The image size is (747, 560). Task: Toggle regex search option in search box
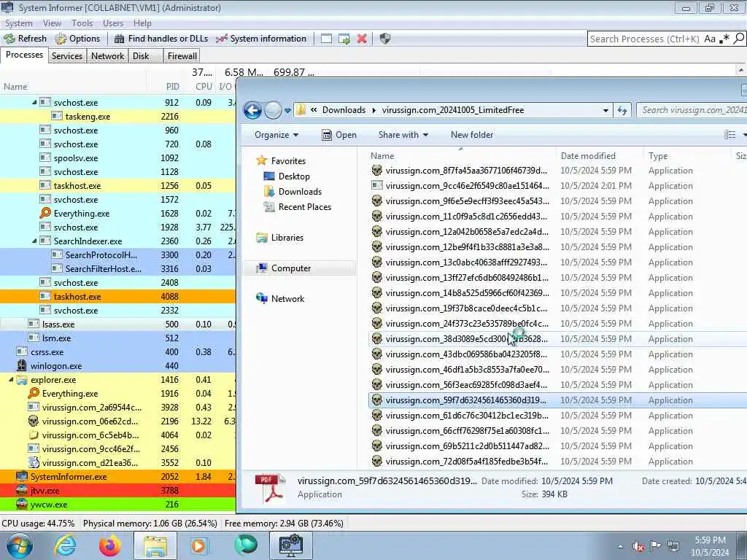click(x=724, y=39)
